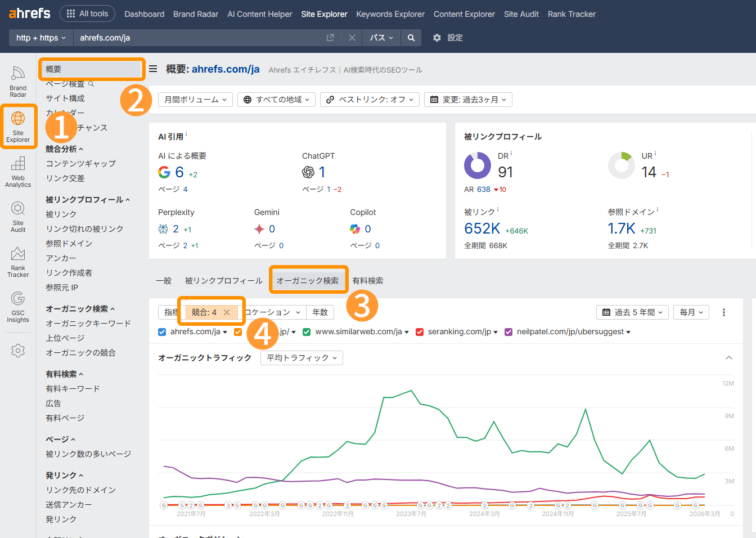Open the hamburger menu next to 概要: ahrefs.com/ja

pyautogui.click(x=153, y=69)
